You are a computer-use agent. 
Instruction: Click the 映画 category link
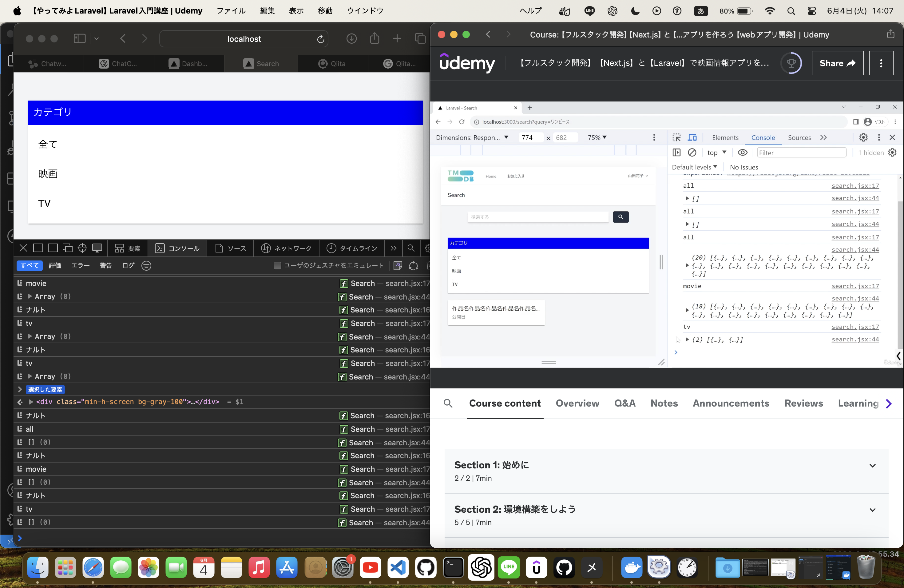coord(48,173)
